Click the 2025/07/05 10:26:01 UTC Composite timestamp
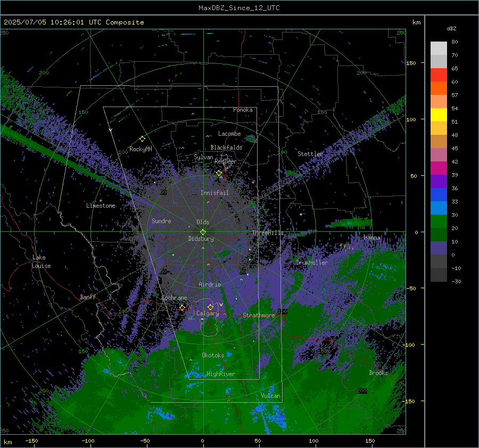 pyautogui.click(x=73, y=22)
